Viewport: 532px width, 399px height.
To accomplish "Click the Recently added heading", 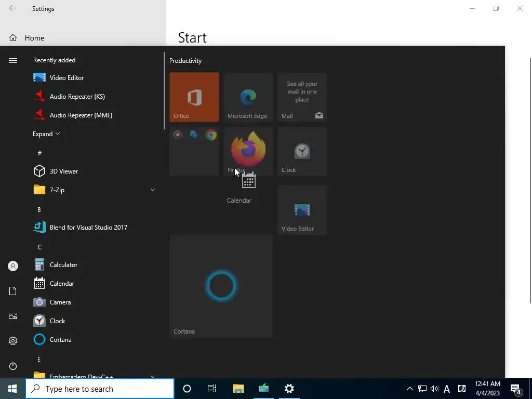I will (54, 60).
